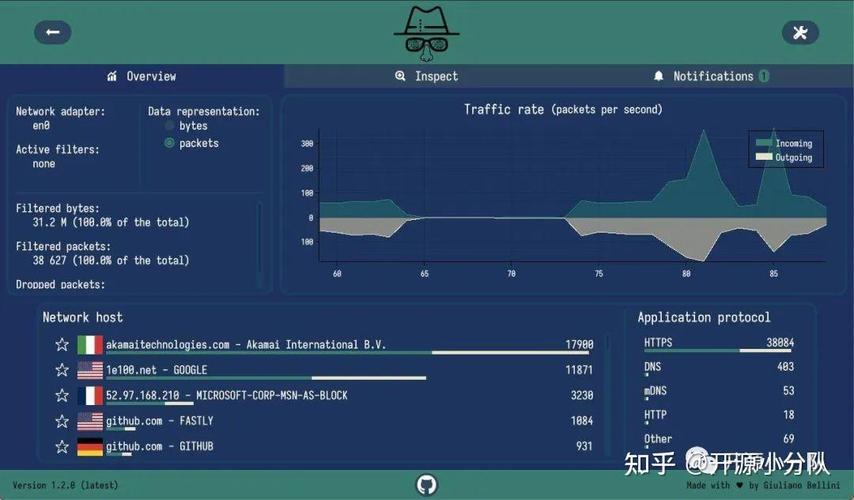Click the 38084 HTTPS count

tap(780, 342)
